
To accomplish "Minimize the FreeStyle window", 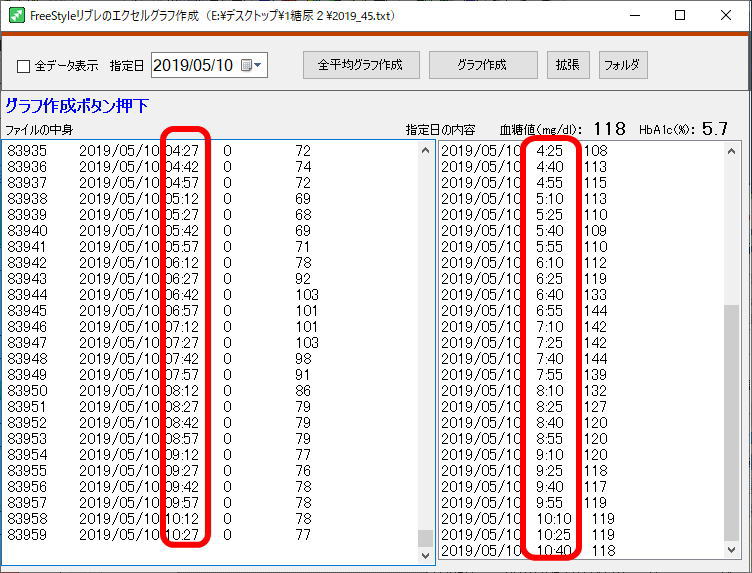I will [635, 15].
